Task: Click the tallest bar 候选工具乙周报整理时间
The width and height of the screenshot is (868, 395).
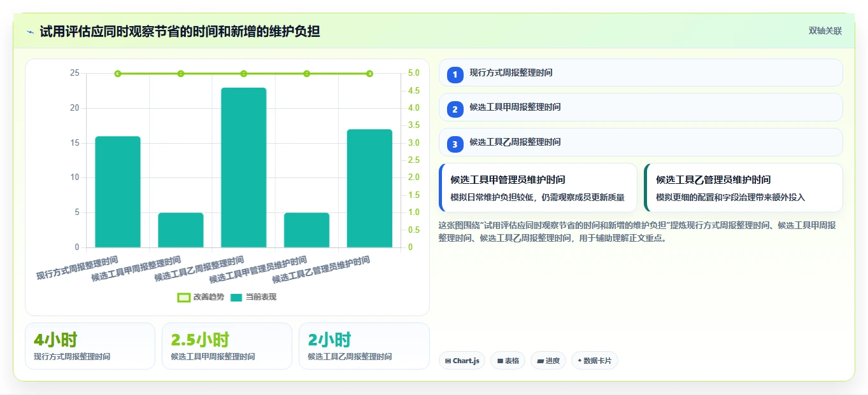Action: click(244, 167)
